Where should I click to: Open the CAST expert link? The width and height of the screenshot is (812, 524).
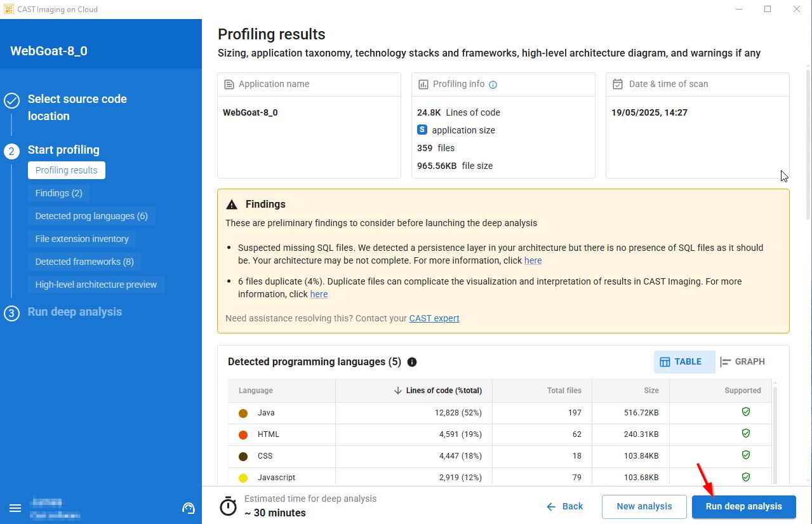pyautogui.click(x=434, y=318)
